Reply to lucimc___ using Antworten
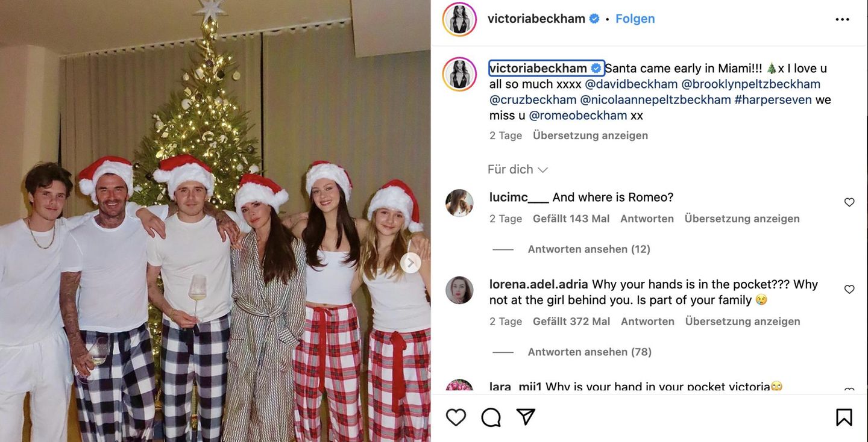868x442 pixels. 647,219
